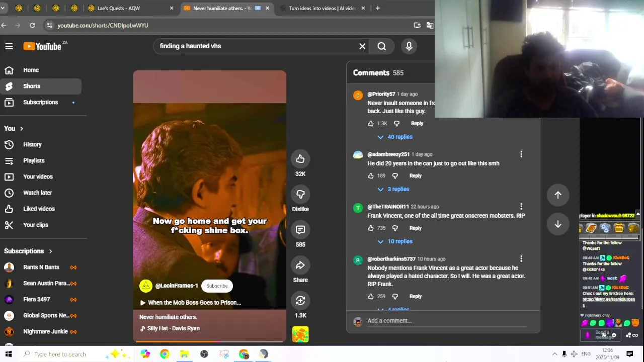Start voice search with the microphone
Screen dimensions: 644x362
tap(409, 46)
